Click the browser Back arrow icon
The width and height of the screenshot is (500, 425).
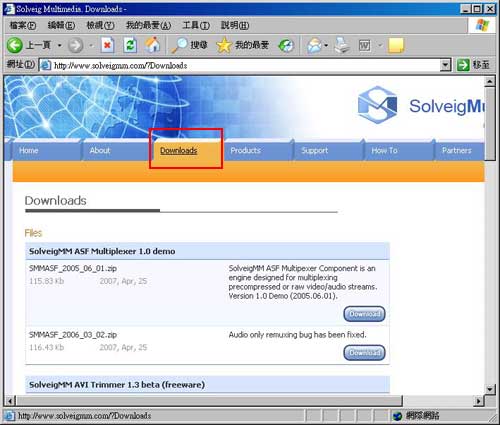[x=15, y=45]
